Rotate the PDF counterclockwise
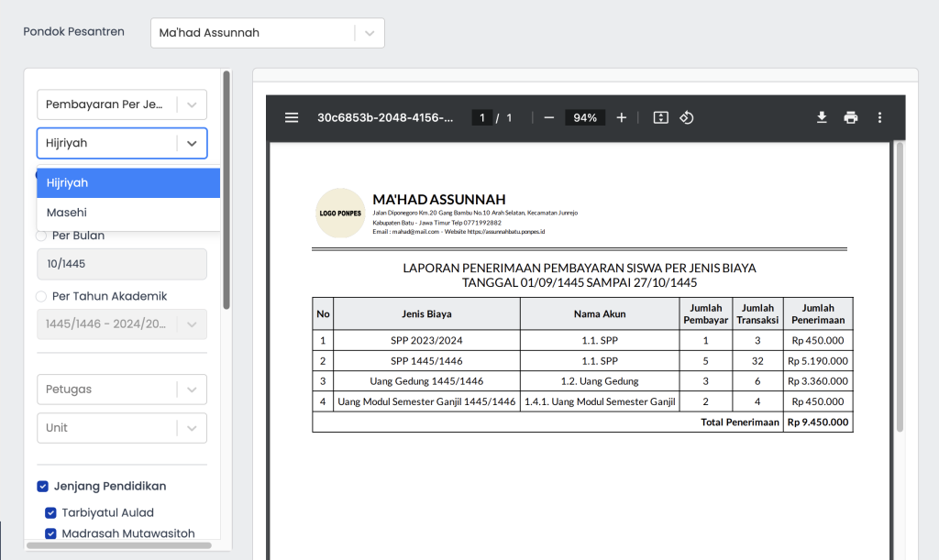The image size is (939, 560). 687,118
